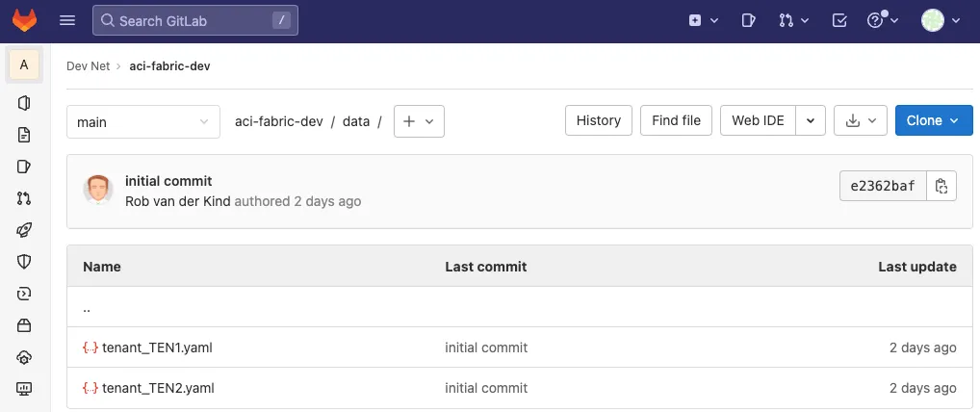980x412 pixels.
Task: Expand the Web IDE options arrow
Action: point(811,120)
